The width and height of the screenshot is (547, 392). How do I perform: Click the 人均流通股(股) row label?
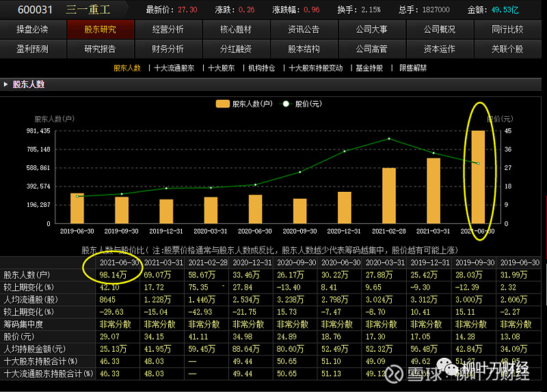31,300
